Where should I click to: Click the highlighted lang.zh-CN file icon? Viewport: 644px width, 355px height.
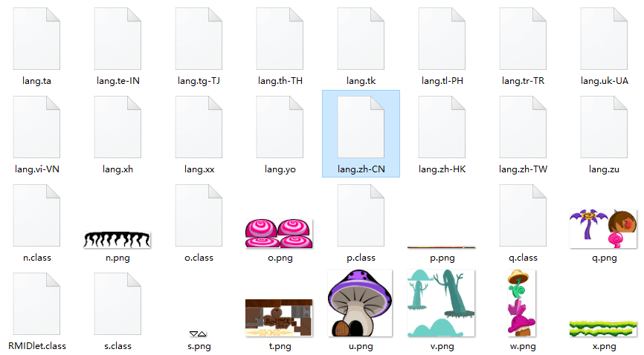(361, 127)
